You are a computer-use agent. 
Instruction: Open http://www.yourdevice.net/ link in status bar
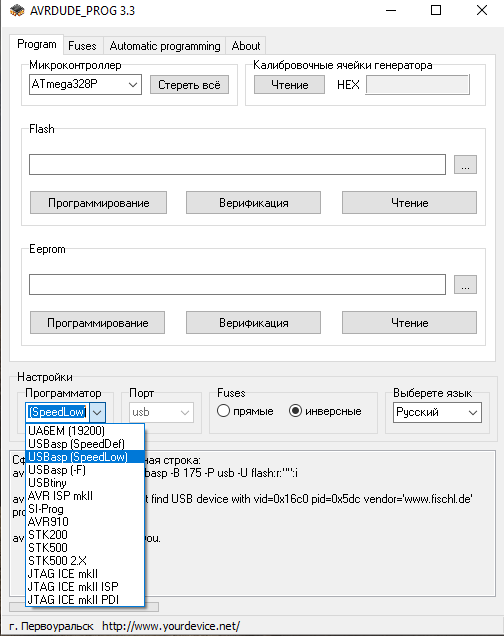tap(171, 626)
